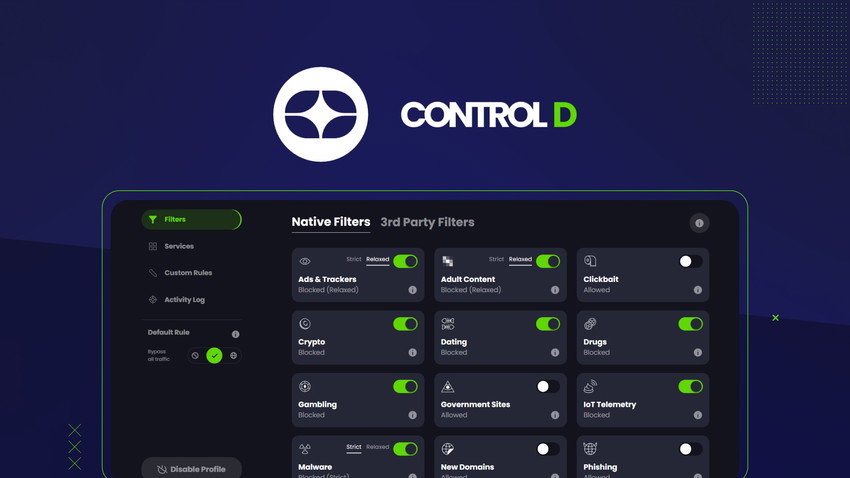The image size is (850, 478).
Task: Open Default Rule info icon
Action: (235, 334)
